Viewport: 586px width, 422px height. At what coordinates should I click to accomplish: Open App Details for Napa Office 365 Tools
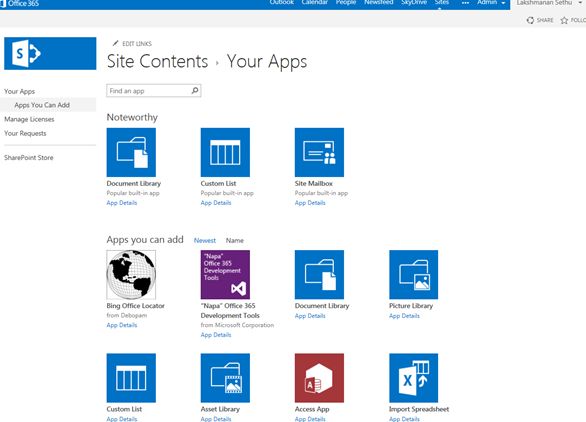coord(216,335)
